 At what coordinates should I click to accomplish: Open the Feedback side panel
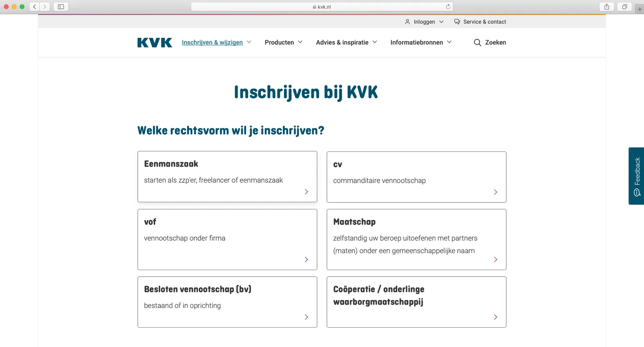tap(636, 176)
